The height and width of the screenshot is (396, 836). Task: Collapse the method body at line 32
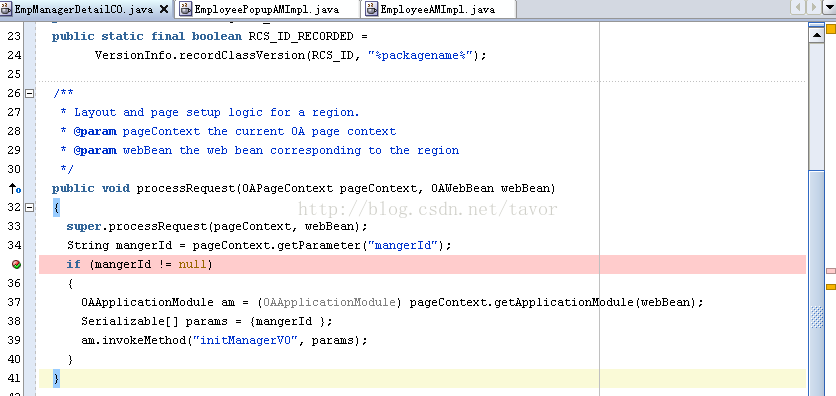coord(29,207)
